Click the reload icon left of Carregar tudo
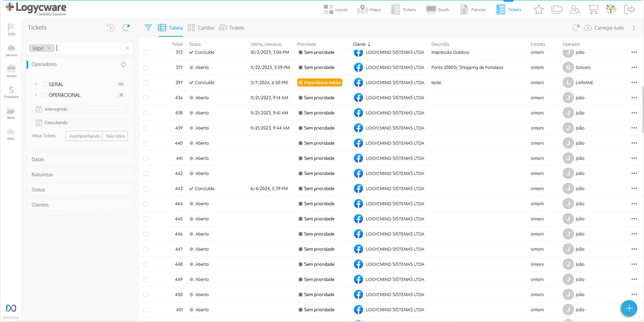Viewport: 644px width, 322px height. 576,28
